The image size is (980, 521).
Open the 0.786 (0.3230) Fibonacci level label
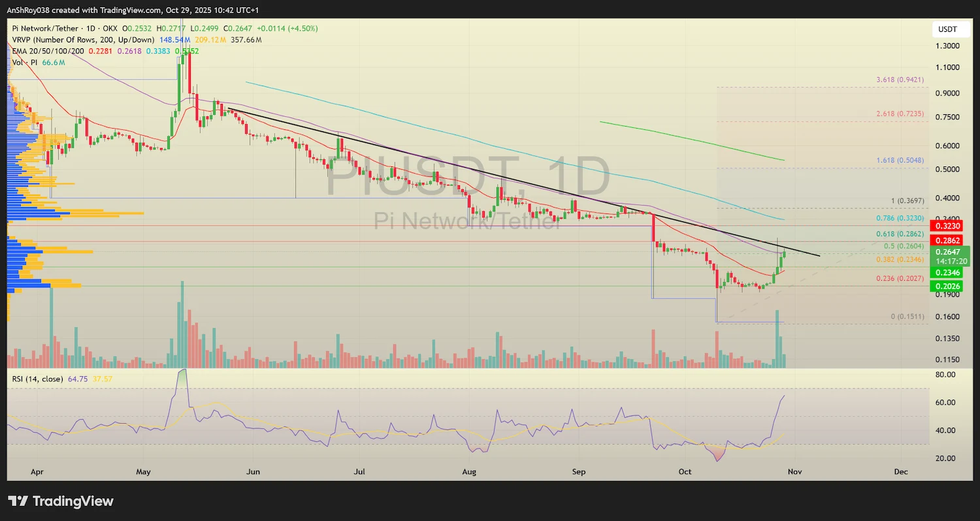coord(900,218)
